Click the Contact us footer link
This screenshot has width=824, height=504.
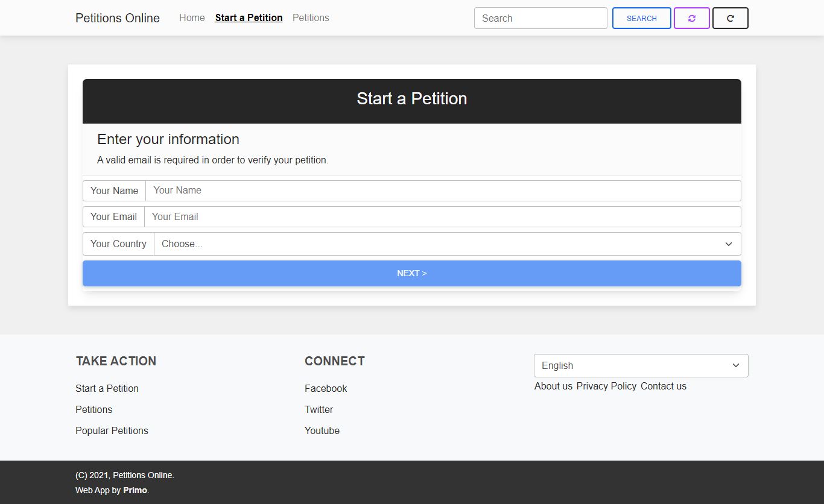[x=664, y=386]
